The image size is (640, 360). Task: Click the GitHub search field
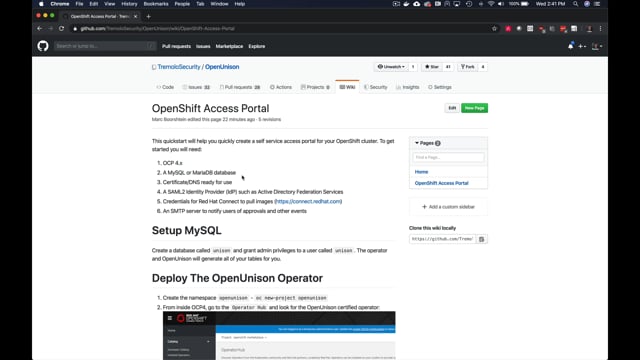tap(105, 46)
